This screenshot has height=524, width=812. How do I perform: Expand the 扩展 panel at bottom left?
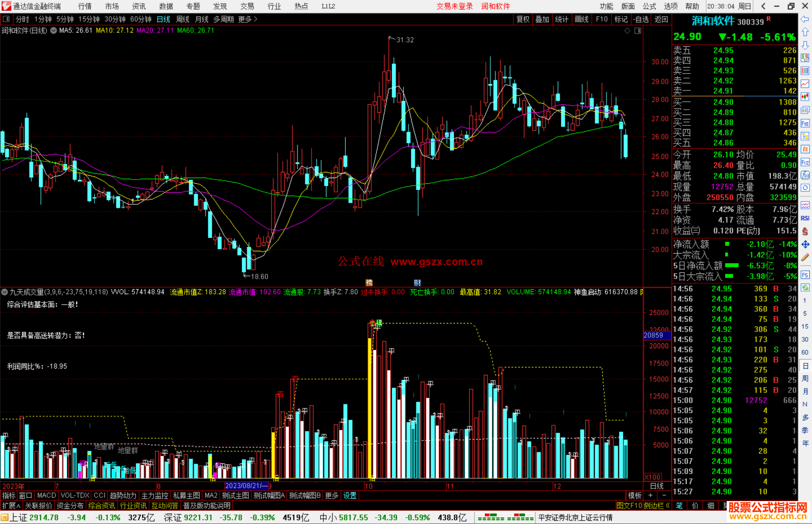coord(11,506)
